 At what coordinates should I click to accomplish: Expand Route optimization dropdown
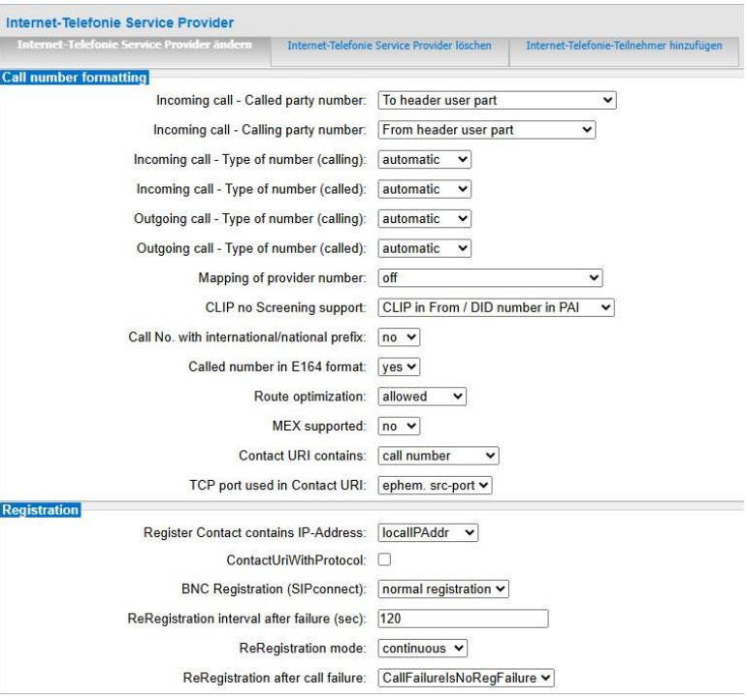pyautogui.click(x=422, y=397)
